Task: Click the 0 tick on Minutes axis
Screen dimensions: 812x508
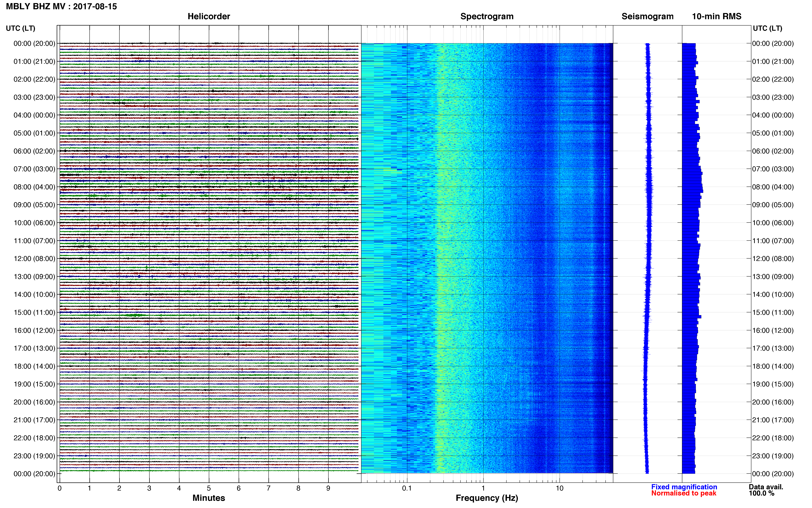Action: click(x=59, y=488)
